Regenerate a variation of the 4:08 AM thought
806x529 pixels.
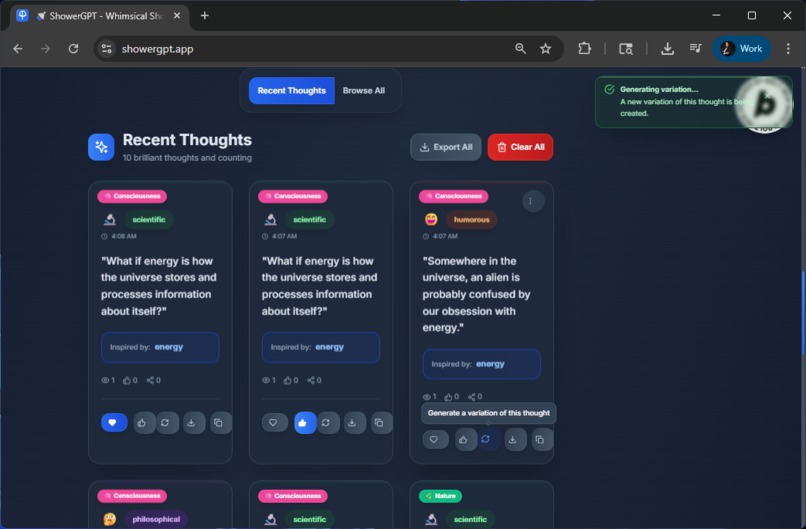click(x=166, y=423)
